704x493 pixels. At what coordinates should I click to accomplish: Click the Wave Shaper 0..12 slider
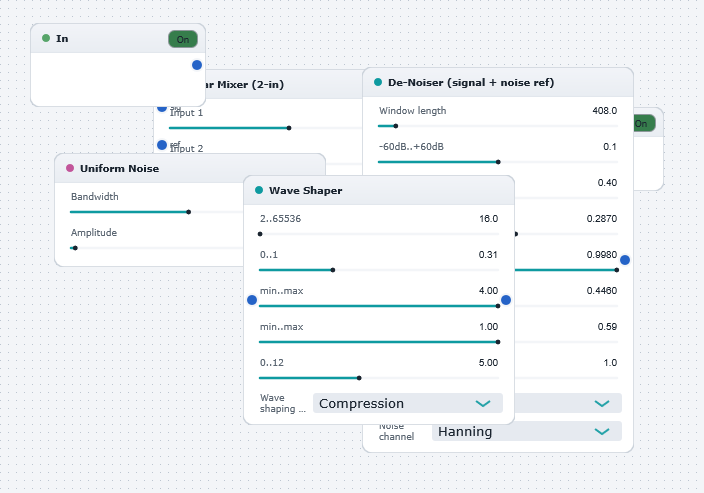click(x=379, y=378)
